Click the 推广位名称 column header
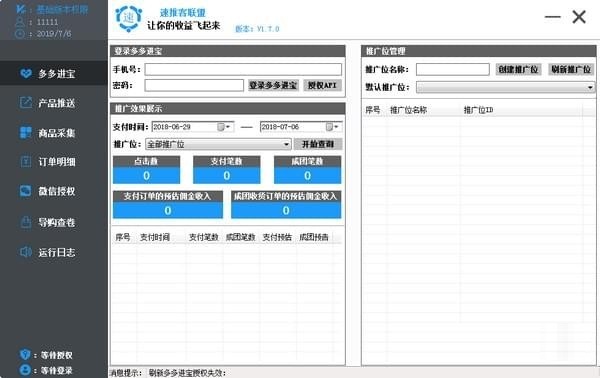This screenshot has width=600, height=378. pyautogui.click(x=408, y=110)
